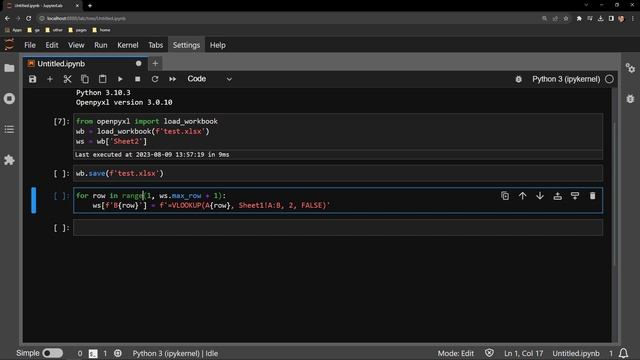This screenshot has height=360, width=640.
Task: Cut the selected cell with the scissors icon
Action: (67, 79)
